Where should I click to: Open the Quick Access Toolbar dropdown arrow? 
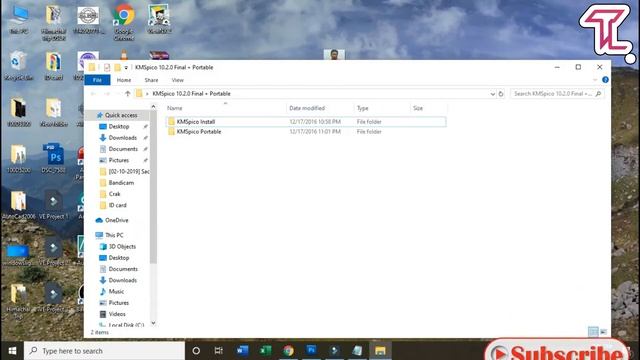pyautogui.click(x=126, y=68)
